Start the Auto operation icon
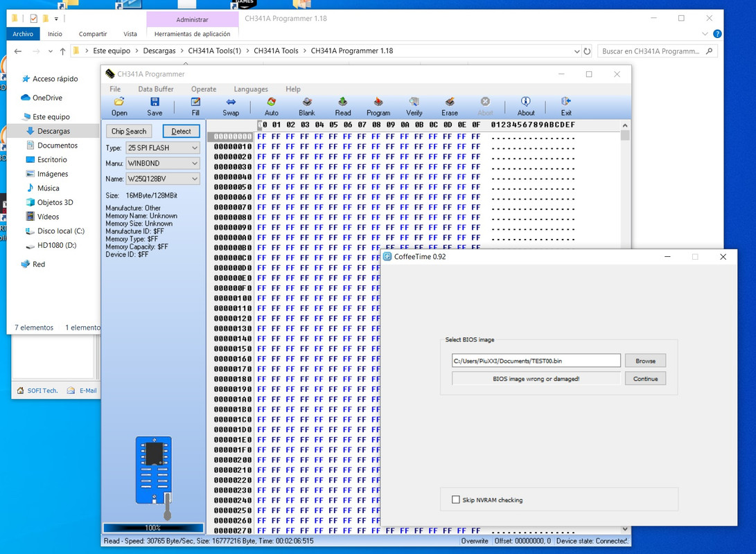 click(272, 107)
